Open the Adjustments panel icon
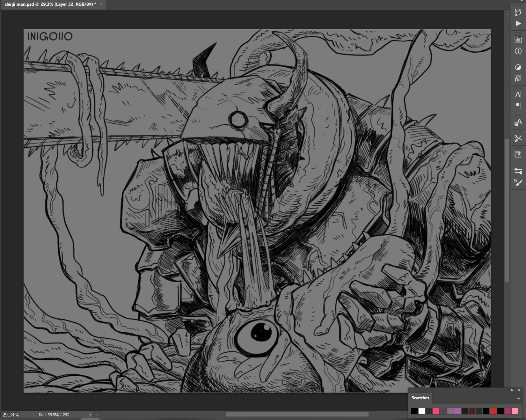526x420 pixels. 518,67
